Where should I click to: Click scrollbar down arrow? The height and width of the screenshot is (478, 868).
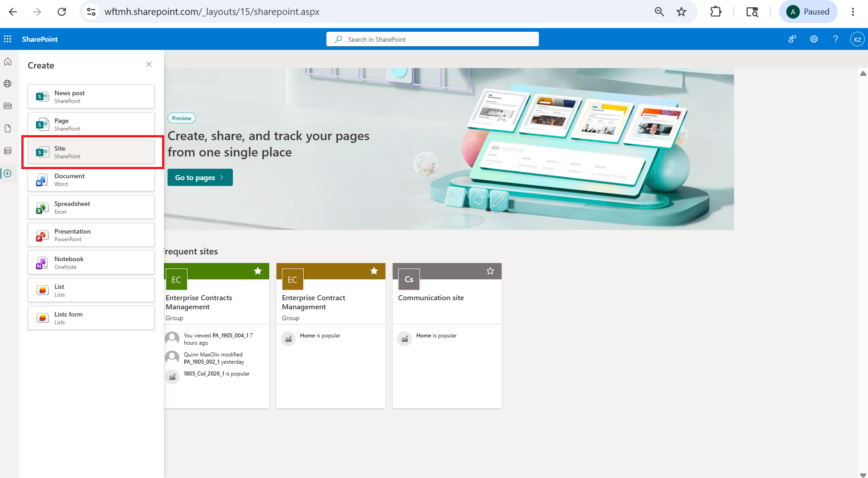coord(863,475)
